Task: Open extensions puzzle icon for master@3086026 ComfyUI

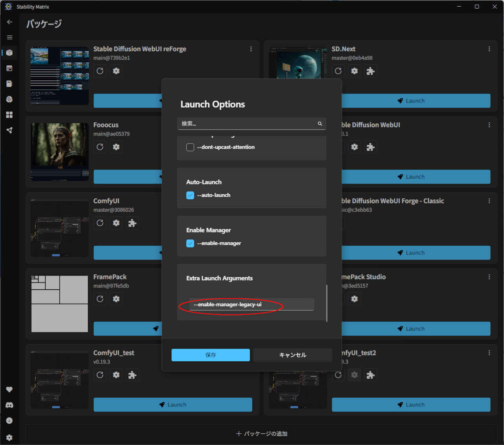Action: click(x=132, y=223)
